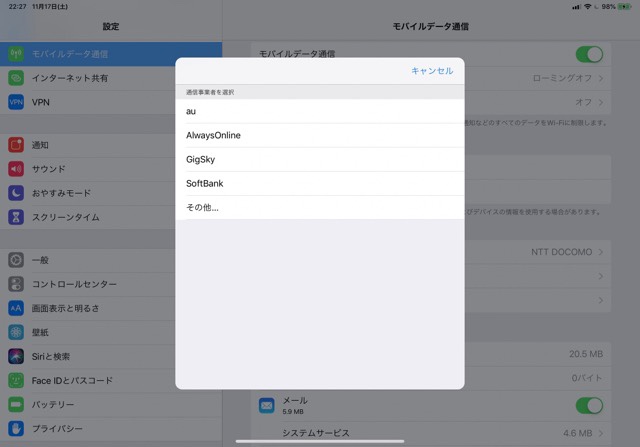640x447 pixels.
Task: Expand the オフ row chevron
Action: [601, 102]
